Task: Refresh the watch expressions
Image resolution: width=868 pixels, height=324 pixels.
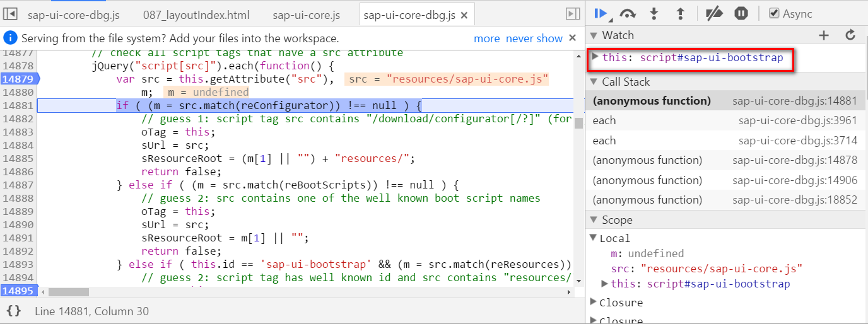Action: coord(850,35)
